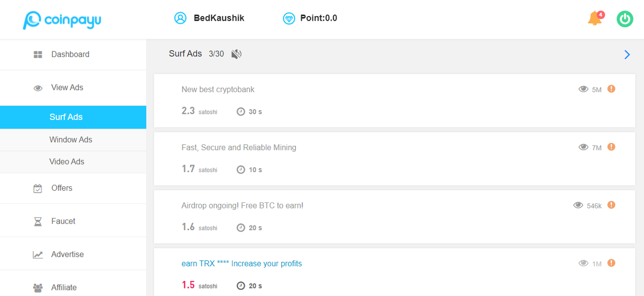Click the green power logout icon
Viewport: 644px width, 296px height.
point(625,19)
